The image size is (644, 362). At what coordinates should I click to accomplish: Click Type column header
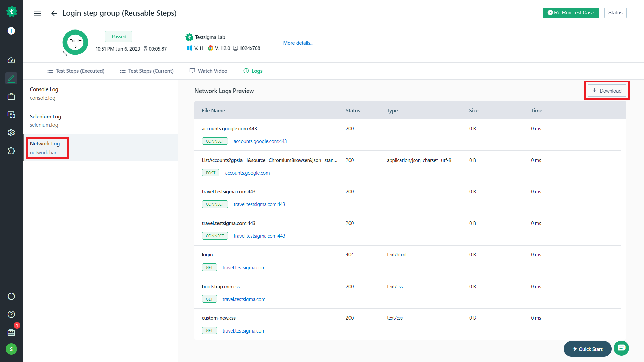click(x=392, y=111)
